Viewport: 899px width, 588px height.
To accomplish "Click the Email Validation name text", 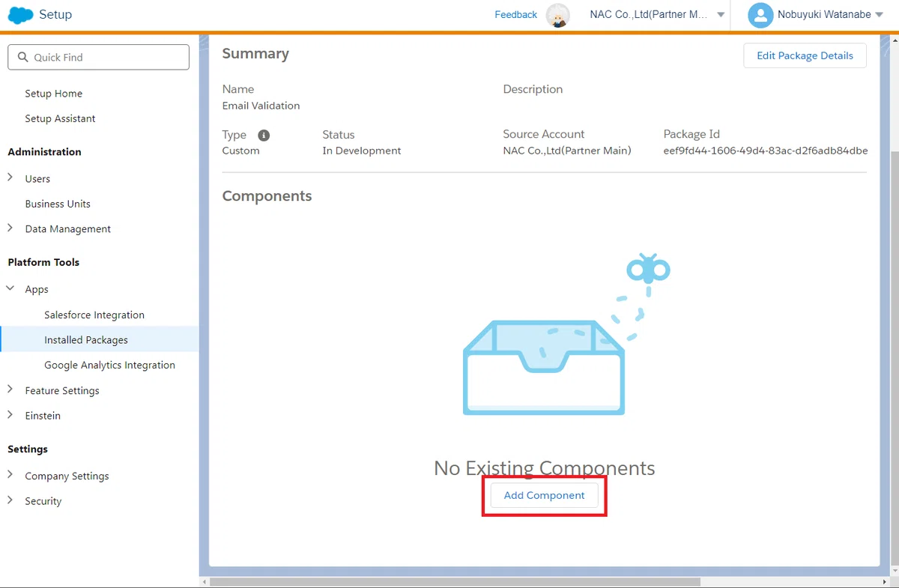I will (x=261, y=106).
